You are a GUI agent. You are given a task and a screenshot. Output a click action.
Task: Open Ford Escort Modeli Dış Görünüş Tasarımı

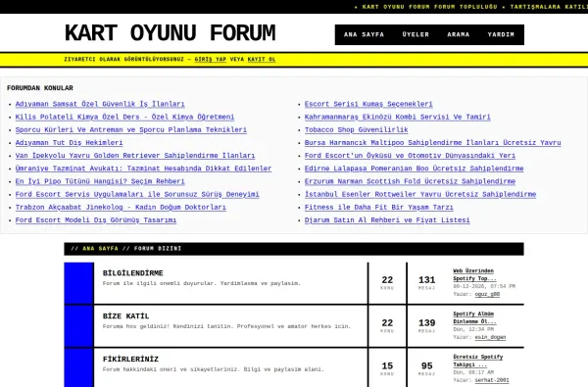click(x=96, y=220)
